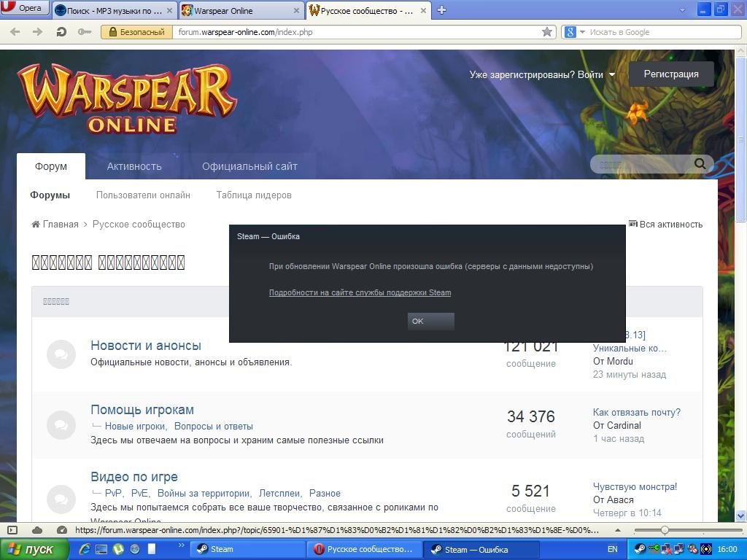Viewport: 747px width, 560px height.
Task: Open the 'Помощь игрокам' forum
Action: pyautogui.click(x=142, y=410)
